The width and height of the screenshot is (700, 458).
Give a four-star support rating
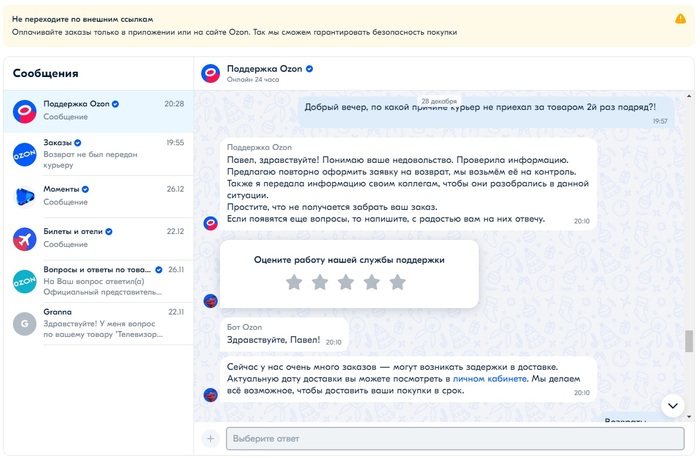click(372, 283)
